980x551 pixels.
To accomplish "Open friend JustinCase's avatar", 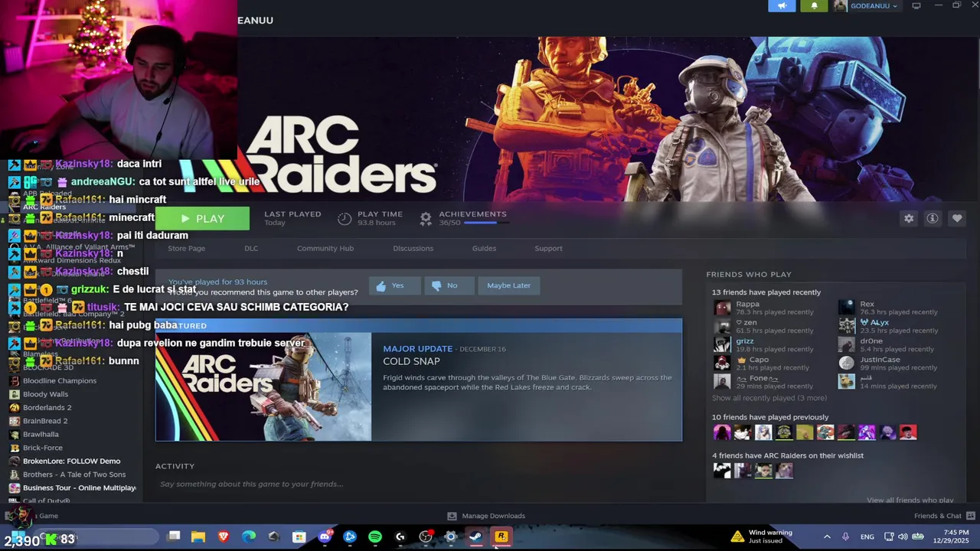I will point(846,363).
